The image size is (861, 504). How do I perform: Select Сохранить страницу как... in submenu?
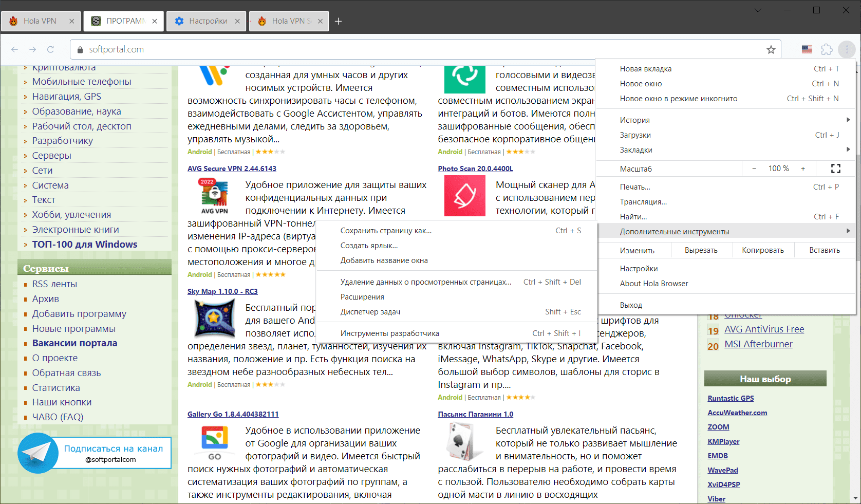[x=456, y=231]
